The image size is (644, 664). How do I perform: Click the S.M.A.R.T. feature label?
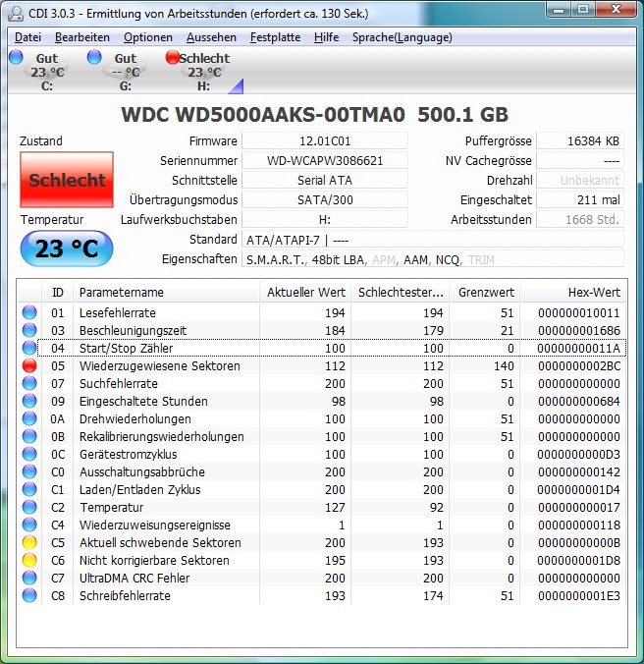click(275, 259)
